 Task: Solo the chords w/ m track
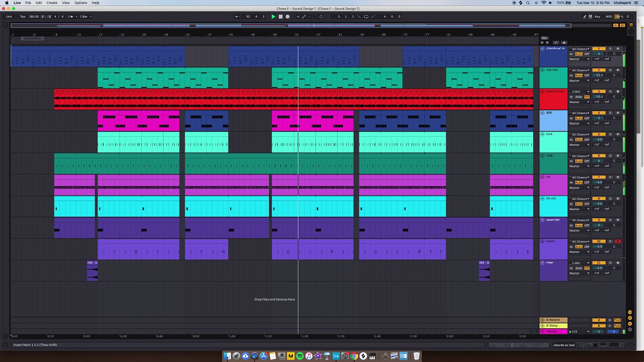610,49
